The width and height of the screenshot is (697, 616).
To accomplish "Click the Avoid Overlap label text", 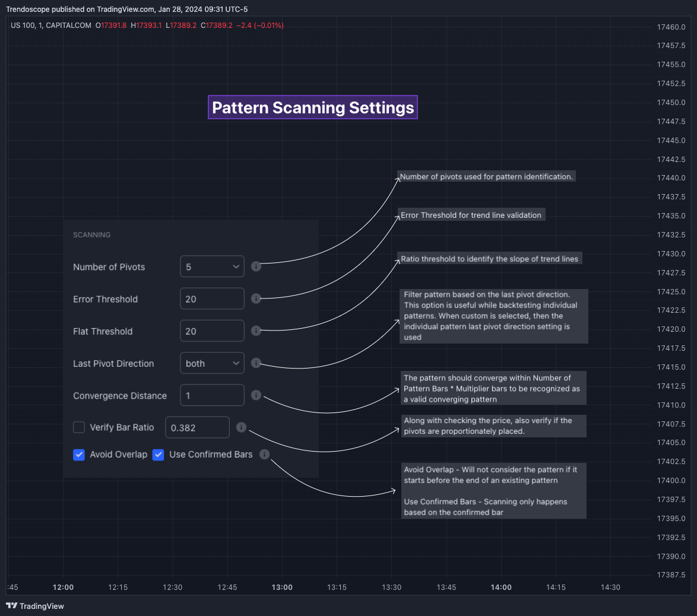I will 118,454.
